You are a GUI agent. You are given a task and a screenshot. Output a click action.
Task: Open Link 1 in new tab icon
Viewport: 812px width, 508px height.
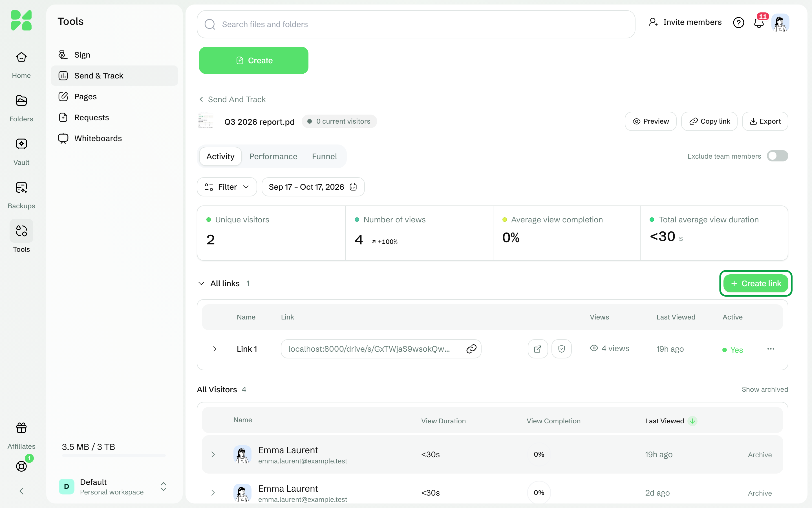[x=538, y=349]
